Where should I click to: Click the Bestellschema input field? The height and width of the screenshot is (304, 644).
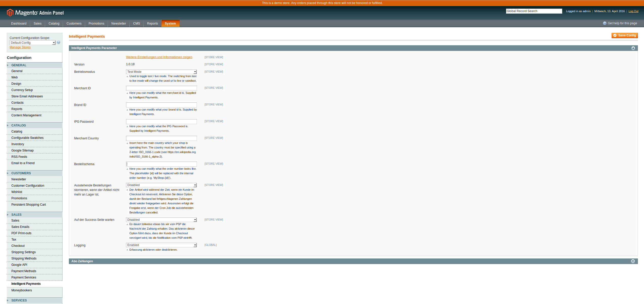[162, 164]
